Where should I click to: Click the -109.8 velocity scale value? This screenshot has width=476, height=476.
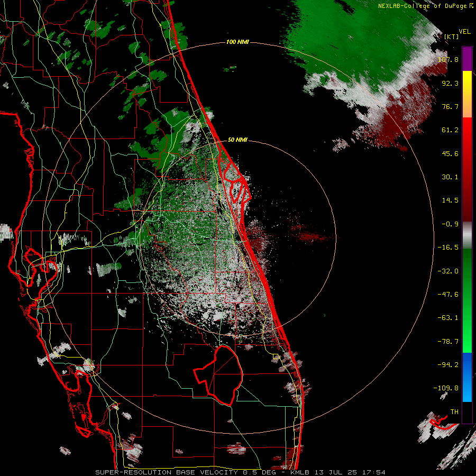click(446, 388)
